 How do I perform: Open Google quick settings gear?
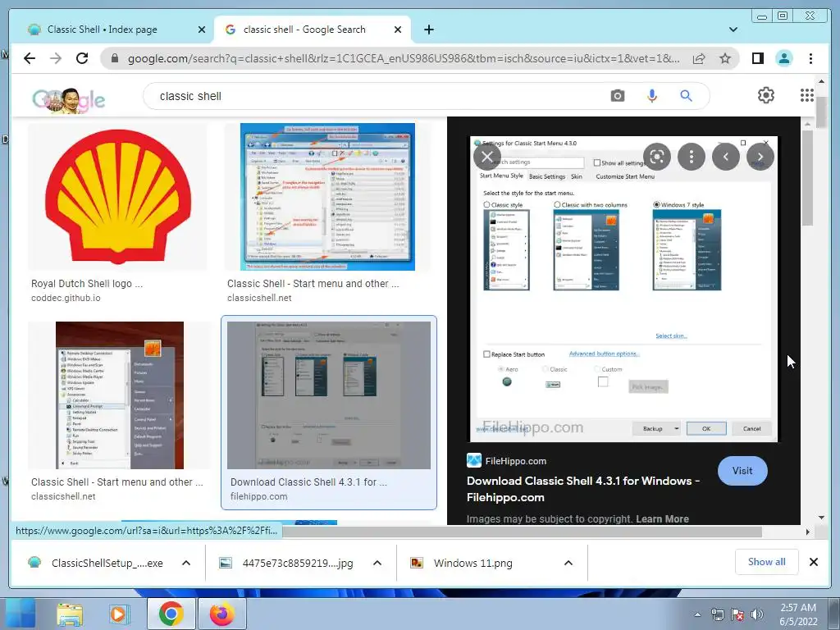coord(766,95)
